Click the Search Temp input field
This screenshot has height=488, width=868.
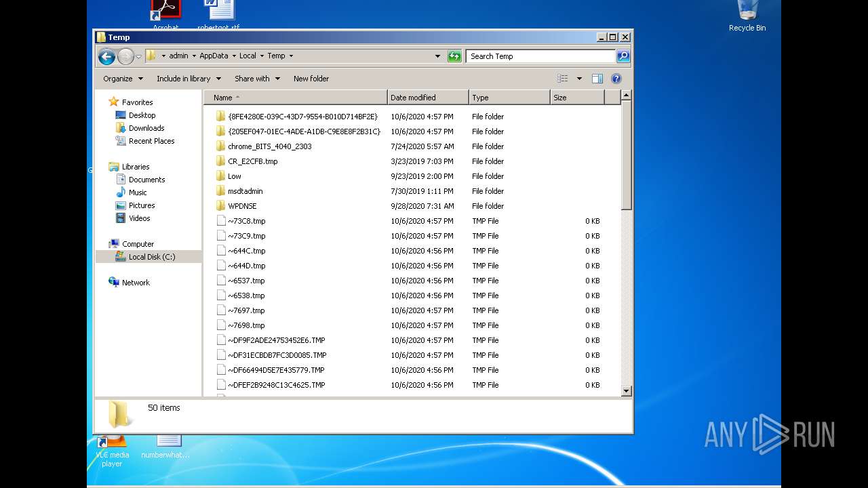coord(541,56)
